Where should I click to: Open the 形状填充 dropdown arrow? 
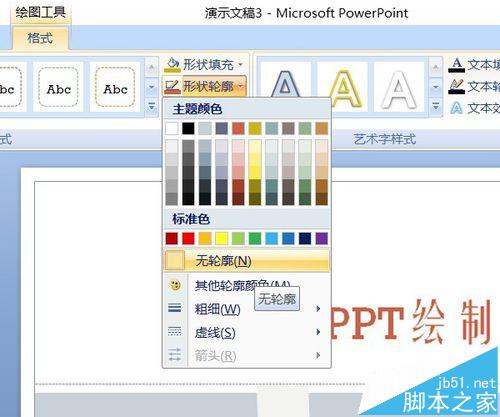tap(241, 65)
